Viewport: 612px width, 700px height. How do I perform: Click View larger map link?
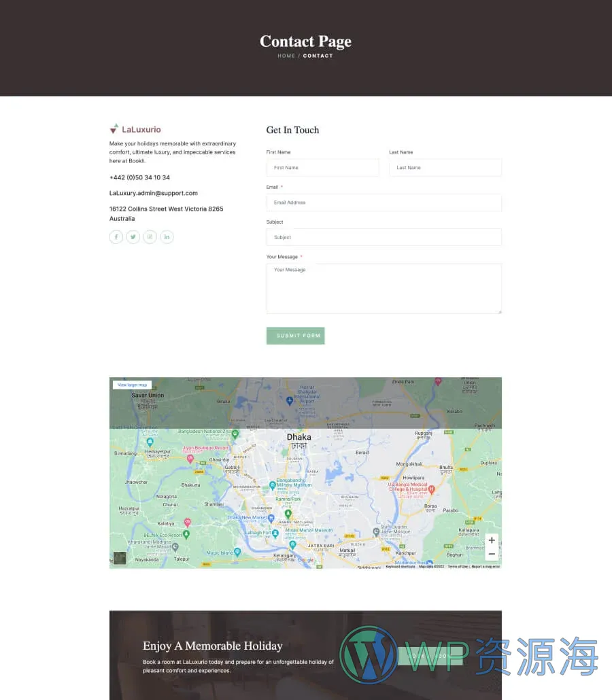pyautogui.click(x=132, y=385)
